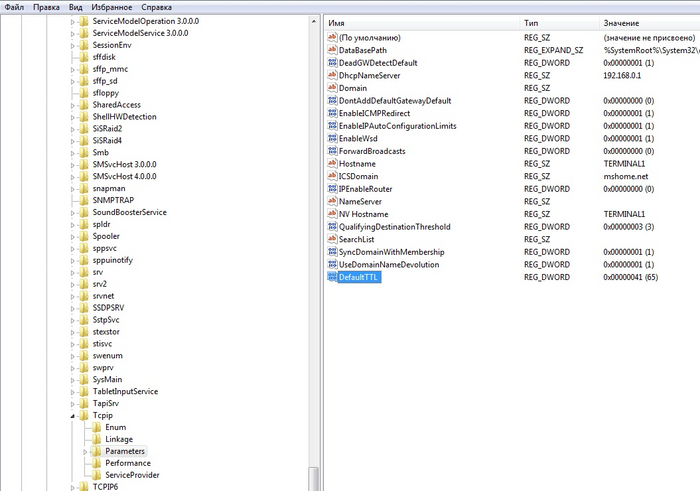Expand the Smb tree node
Viewport: 700px width, 491px height.
72,153
